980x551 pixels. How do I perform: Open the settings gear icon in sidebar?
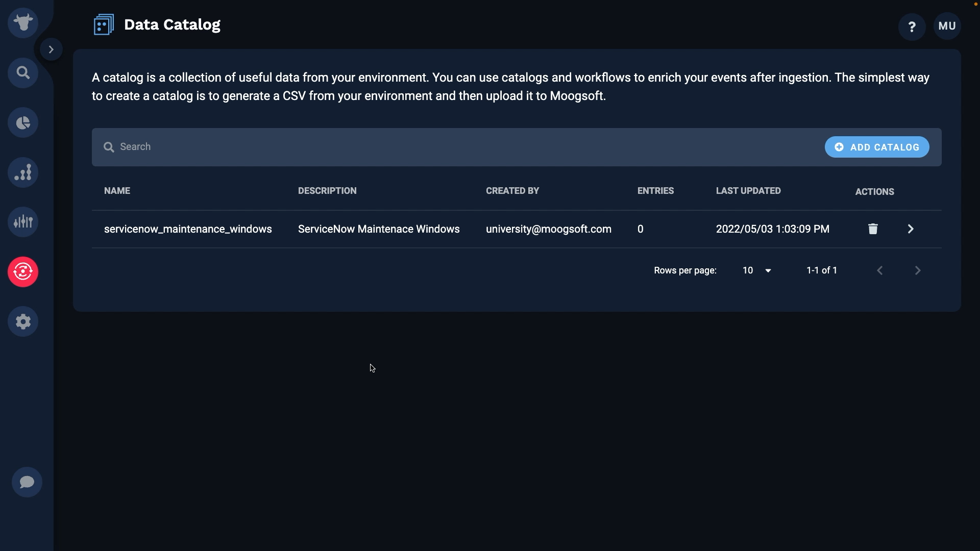(23, 321)
